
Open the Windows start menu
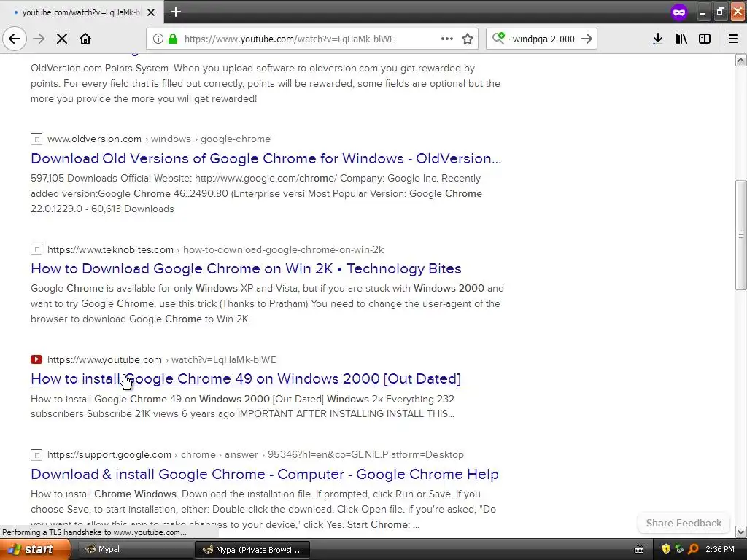point(35,549)
